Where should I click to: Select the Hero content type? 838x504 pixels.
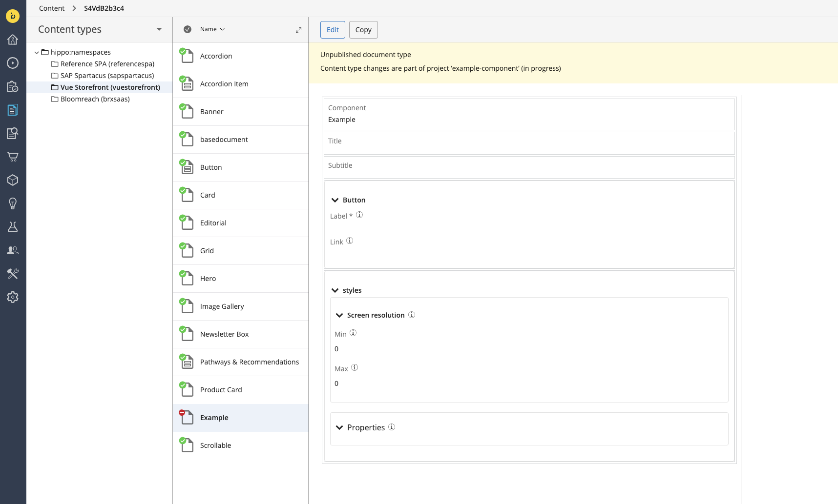(208, 279)
